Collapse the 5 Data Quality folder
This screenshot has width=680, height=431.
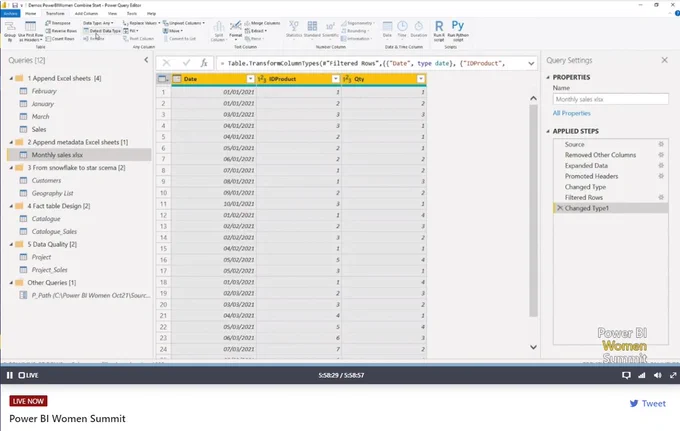coord(11,245)
